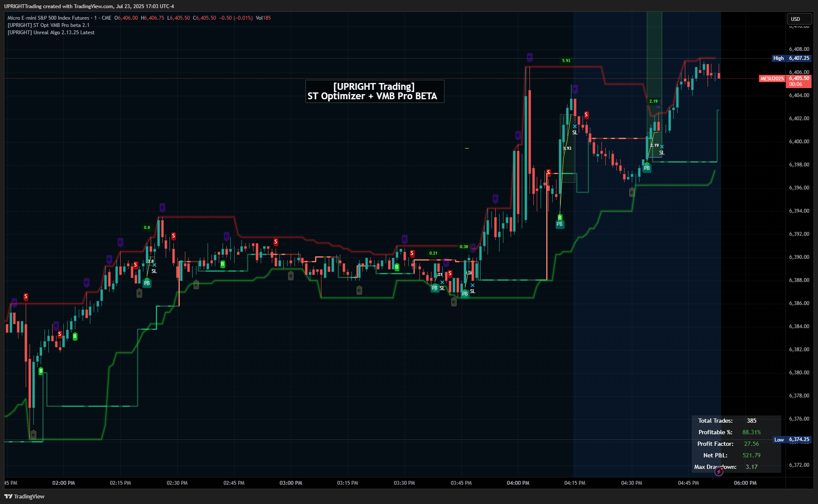Screen dimensions: 818x504
Task: Click the Profitable % 88.31% value
Action: 751,432
